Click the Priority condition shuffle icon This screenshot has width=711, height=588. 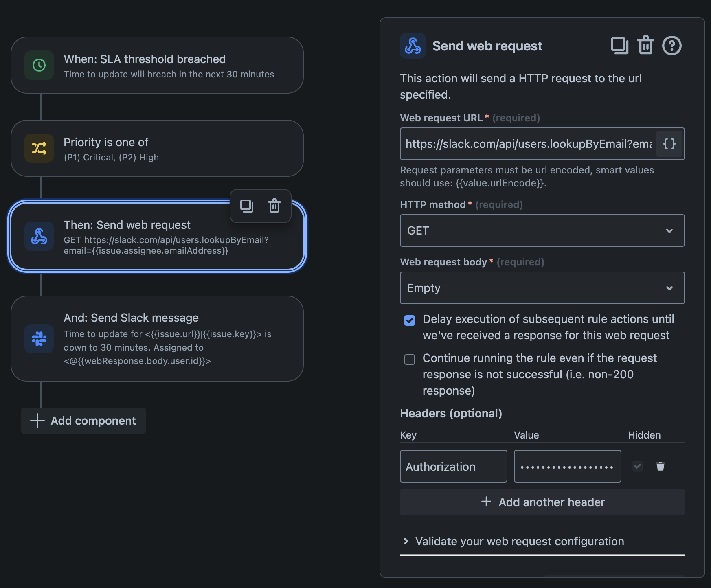[39, 148]
